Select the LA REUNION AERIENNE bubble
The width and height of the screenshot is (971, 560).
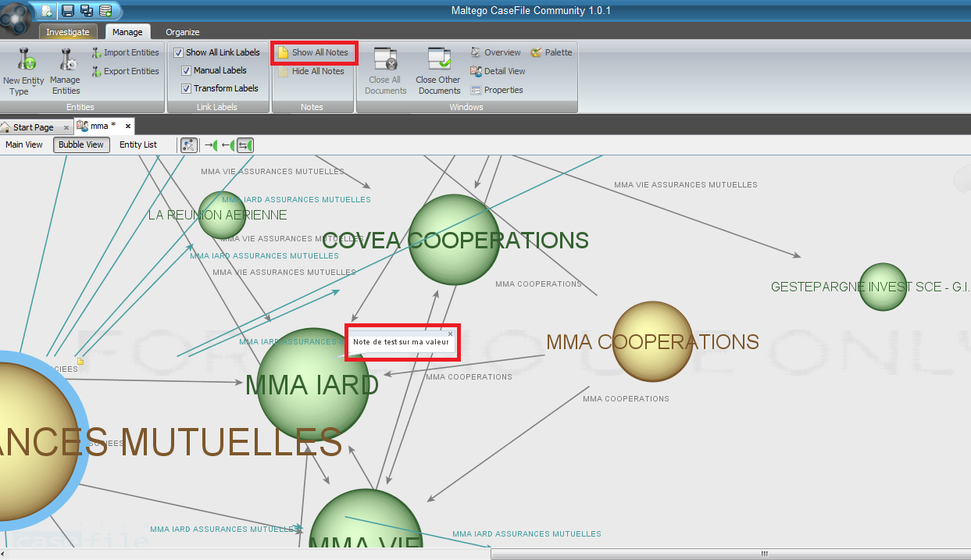[x=222, y=215]
